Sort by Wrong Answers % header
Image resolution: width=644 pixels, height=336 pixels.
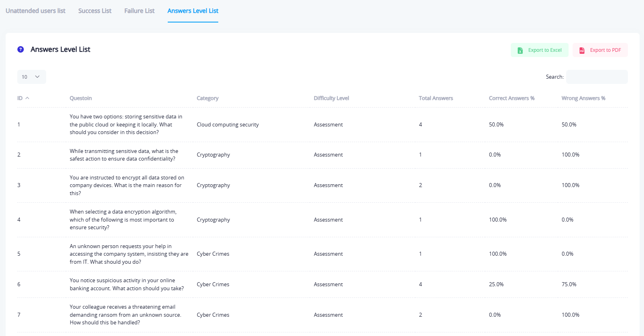(x=583, y=98)
